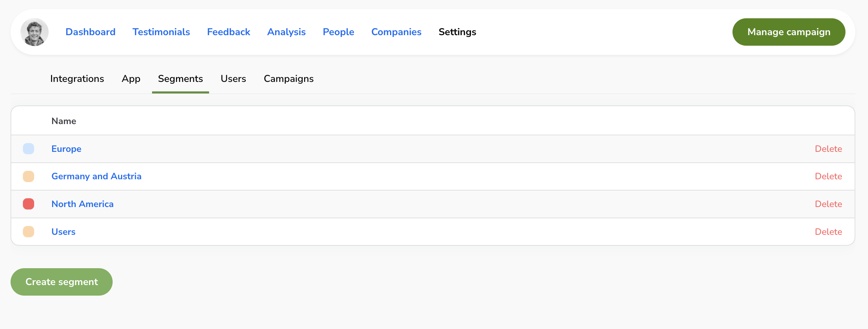Open the Germany and Austria segment
Viewport: 868px width, 329px height.
[x=96, y=176]
